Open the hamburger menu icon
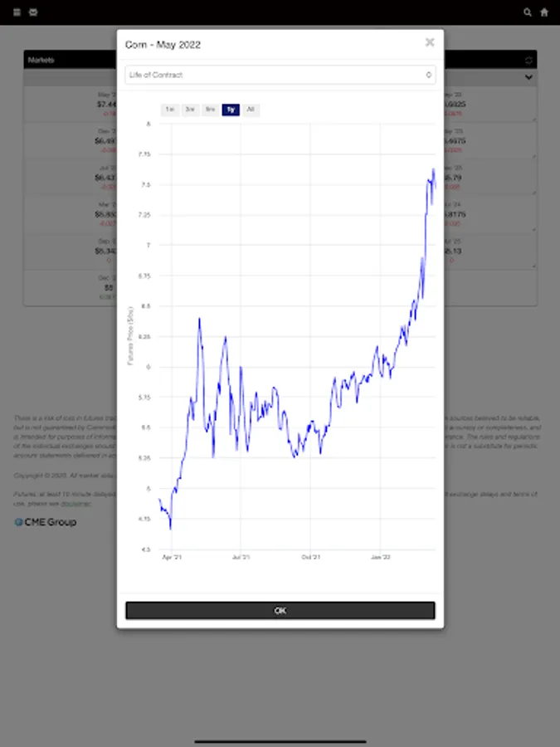560x747 pixels. (x=17, y=12)
